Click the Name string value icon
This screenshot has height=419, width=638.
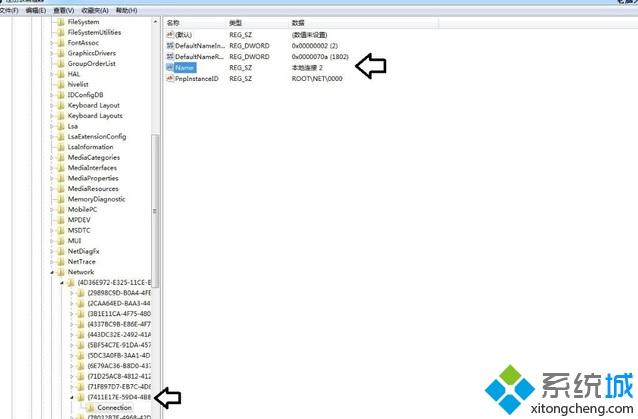[x=170, y=68]
